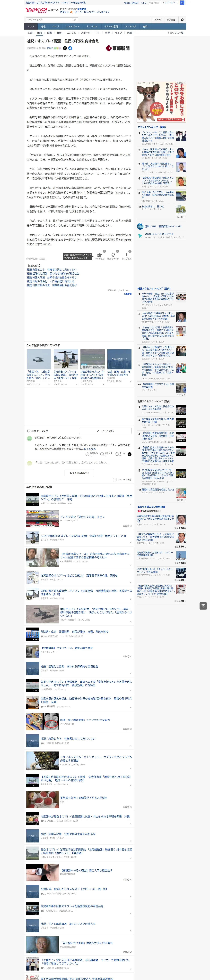Expand first comment with もっと見る
Viewport: 210px width, 980px height.
coord(90,449)
